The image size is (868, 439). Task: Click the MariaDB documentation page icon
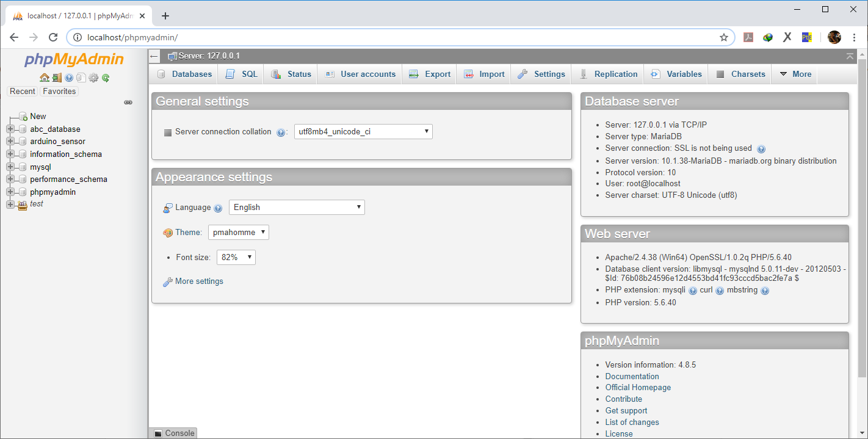81,78
